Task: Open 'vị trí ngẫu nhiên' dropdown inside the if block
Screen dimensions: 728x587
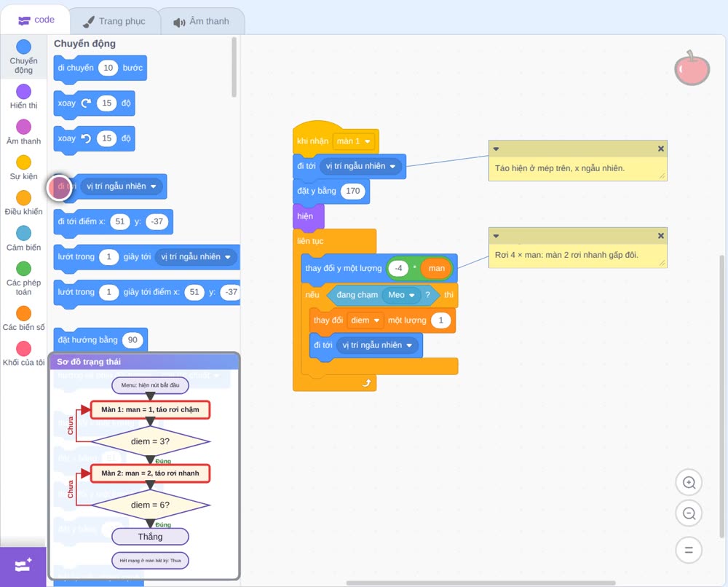Action: [377, 345]
